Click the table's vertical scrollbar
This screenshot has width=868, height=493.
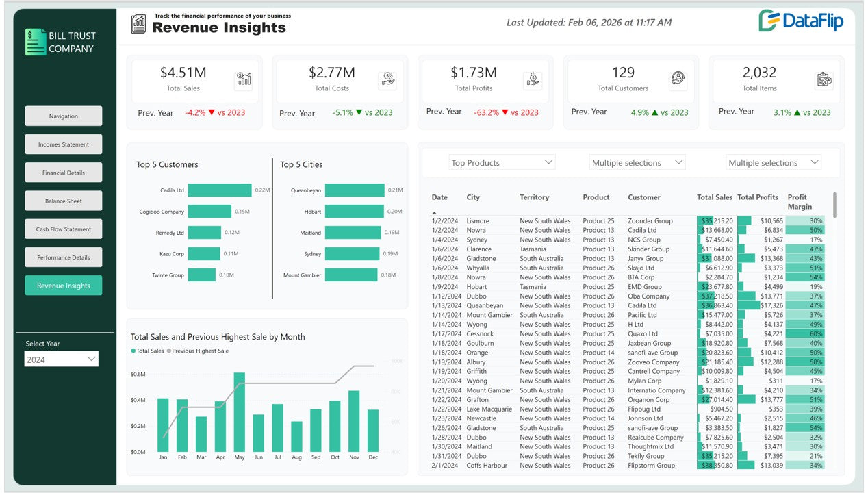coord(834,205)
